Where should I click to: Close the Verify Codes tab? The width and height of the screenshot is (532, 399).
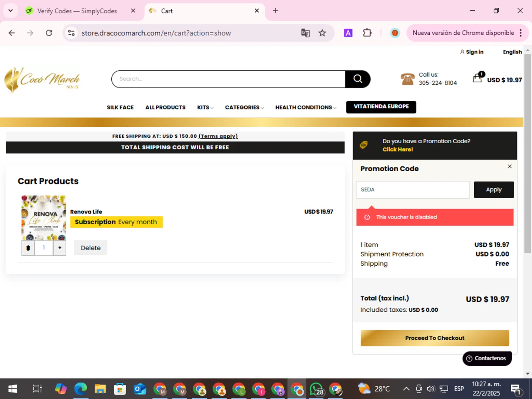click(133, 11)
